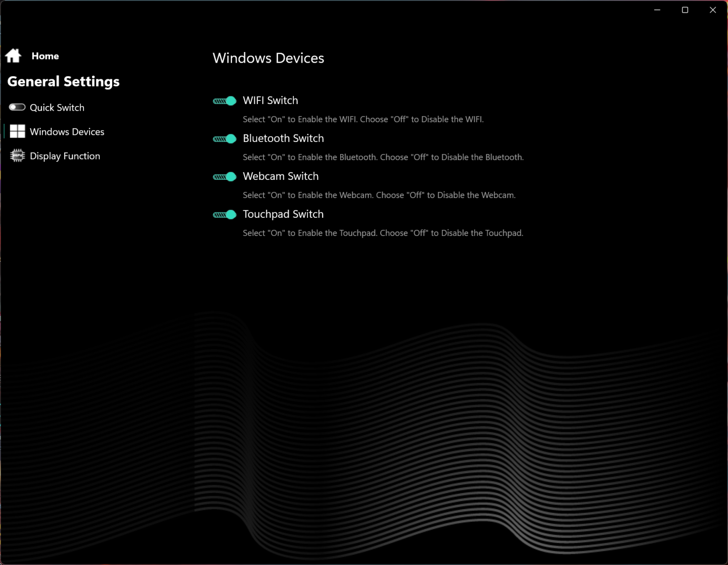This screenshot has height=565, width=728.
Task: Select Windows Devices in the sidebar
Action: click(67, 132)
